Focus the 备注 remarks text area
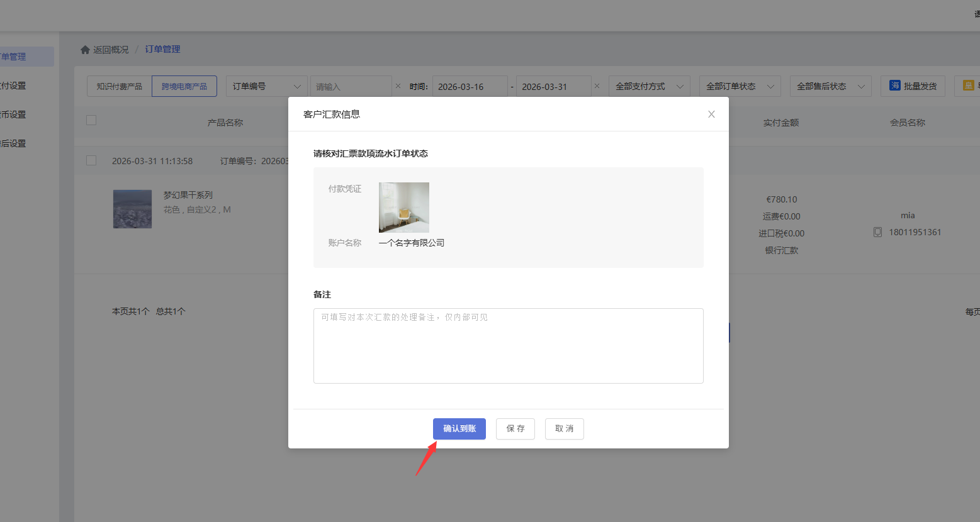This screenshot has height=522, width=980. (508, 346)
